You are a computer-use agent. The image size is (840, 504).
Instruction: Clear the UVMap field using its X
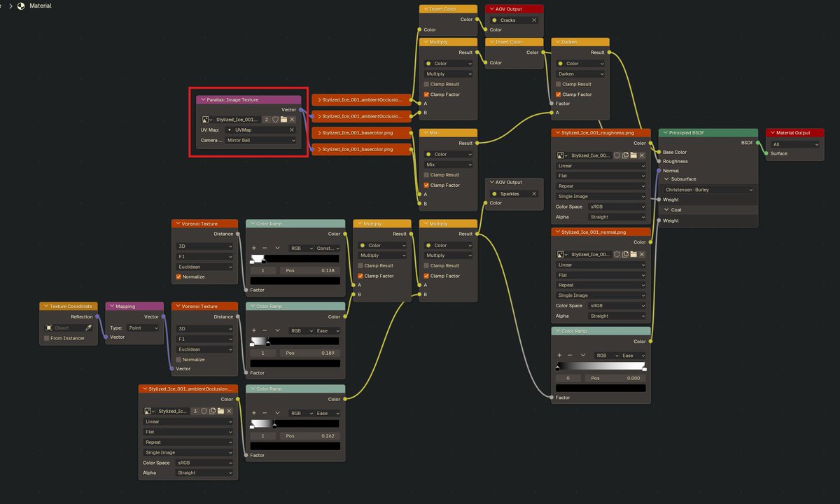click(292, 130)
